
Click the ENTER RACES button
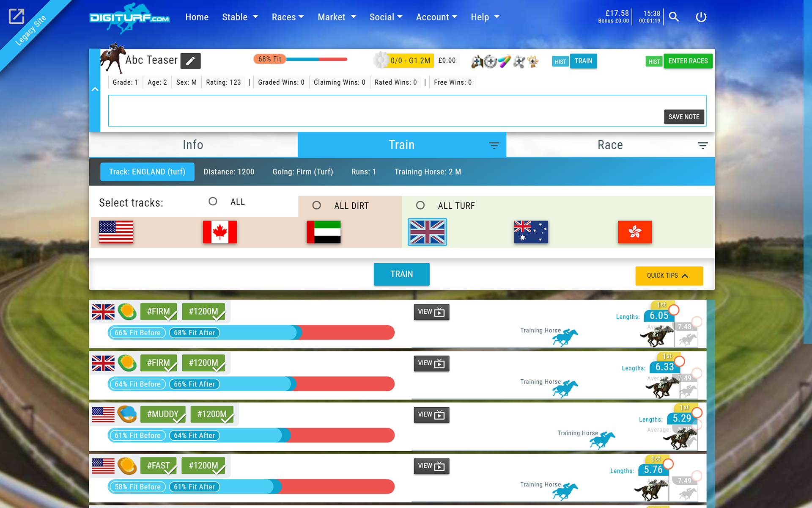(688, 61)
